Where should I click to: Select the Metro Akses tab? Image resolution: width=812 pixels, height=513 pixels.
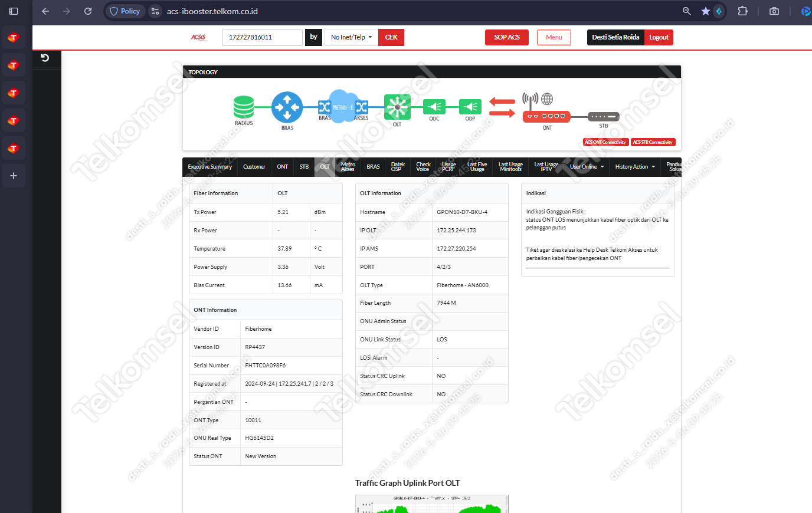(x=348, y=167)
